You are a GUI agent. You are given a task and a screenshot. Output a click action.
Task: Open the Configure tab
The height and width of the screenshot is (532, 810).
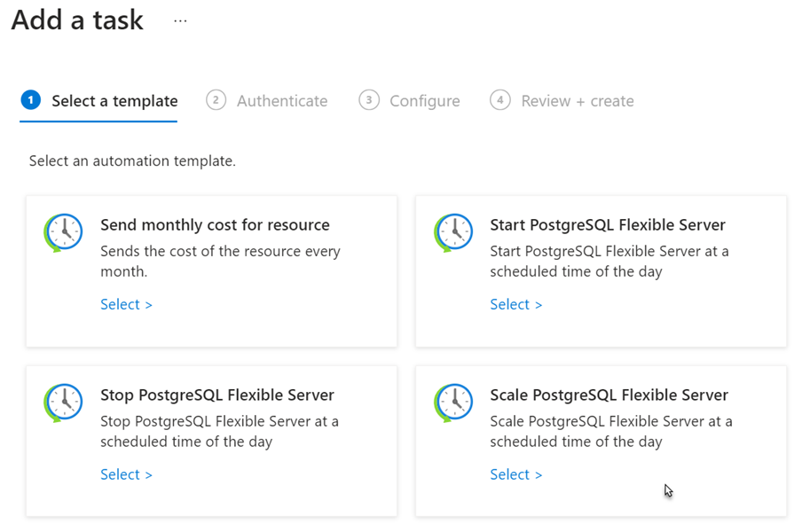424,101
